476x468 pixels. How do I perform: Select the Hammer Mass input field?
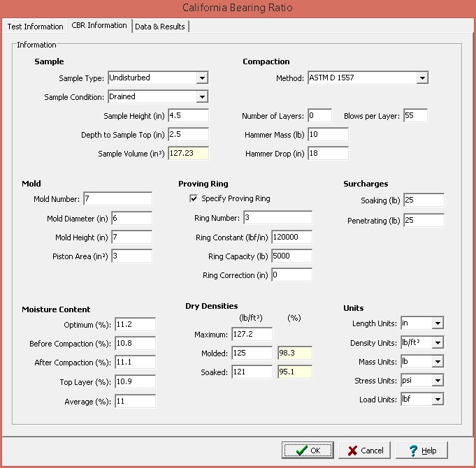tap(327, 134)
